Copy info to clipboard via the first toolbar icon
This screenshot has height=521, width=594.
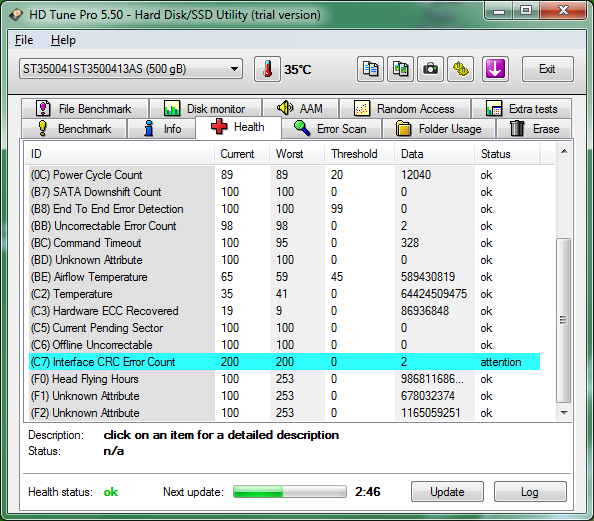370,69
